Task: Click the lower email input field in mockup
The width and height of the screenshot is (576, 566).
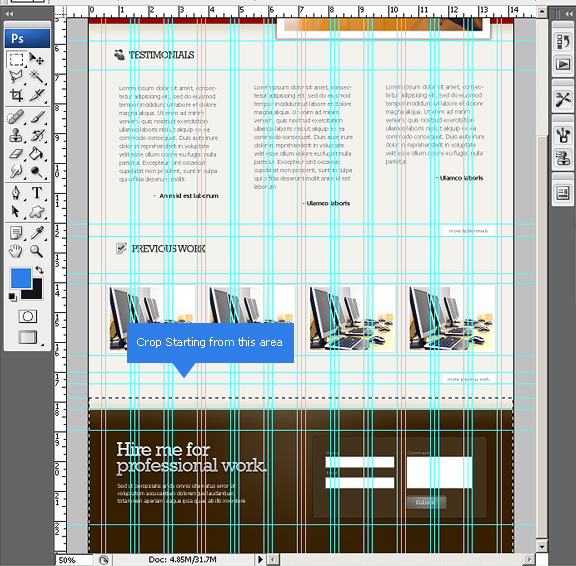Action: coord(360,483)
